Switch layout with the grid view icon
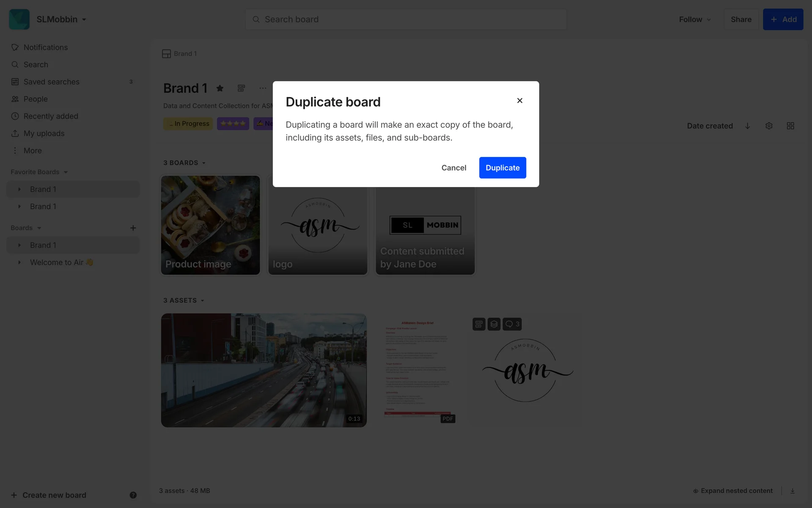The image size is (812, 508). (790, 126)
